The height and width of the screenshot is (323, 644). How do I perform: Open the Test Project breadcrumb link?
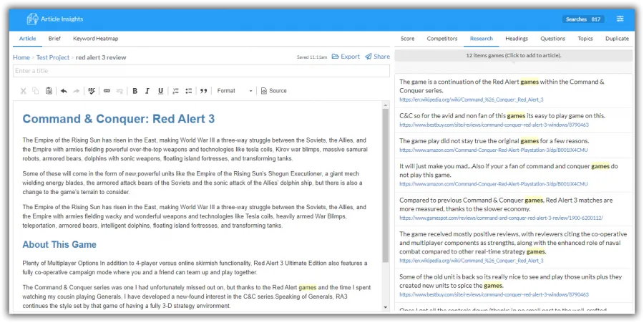(x=52, y=57)
